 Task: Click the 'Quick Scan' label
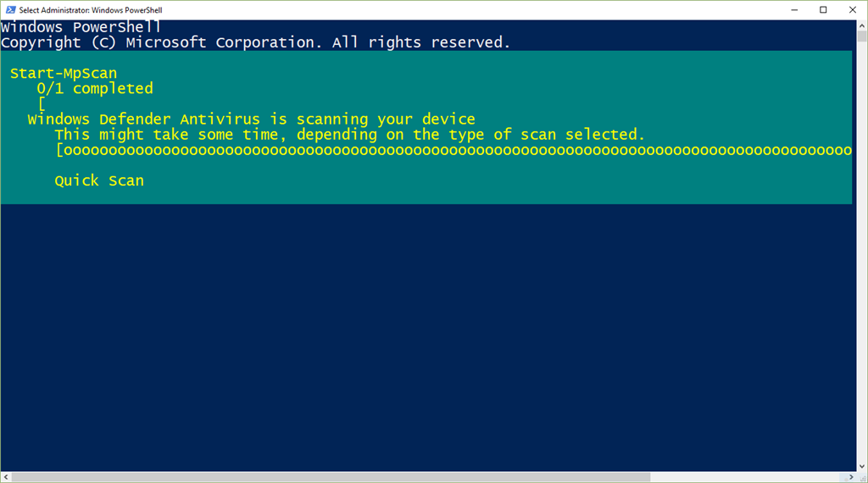(99, 180)
